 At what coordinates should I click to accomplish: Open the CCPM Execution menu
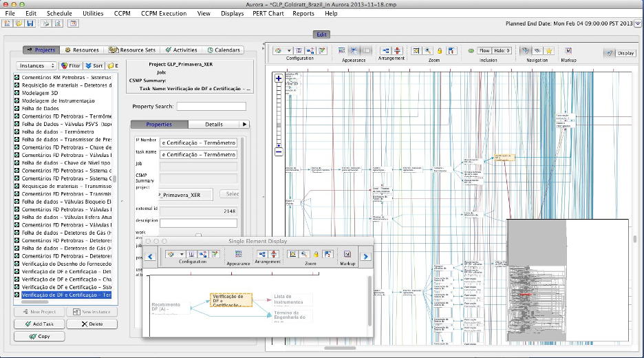pos(163,13)
